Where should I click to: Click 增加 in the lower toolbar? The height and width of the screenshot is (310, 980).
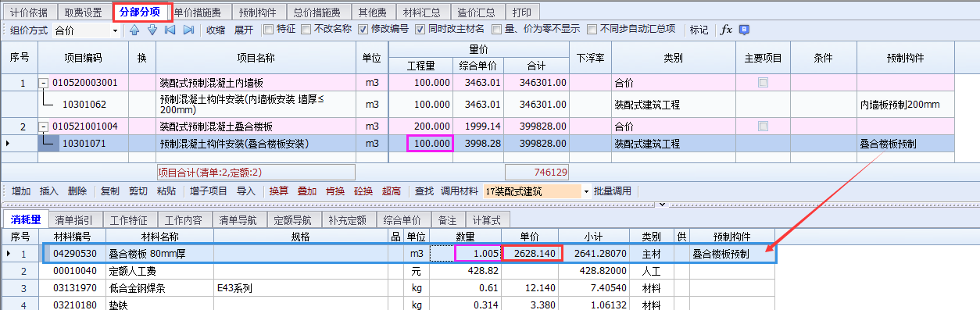pos(21,191)
